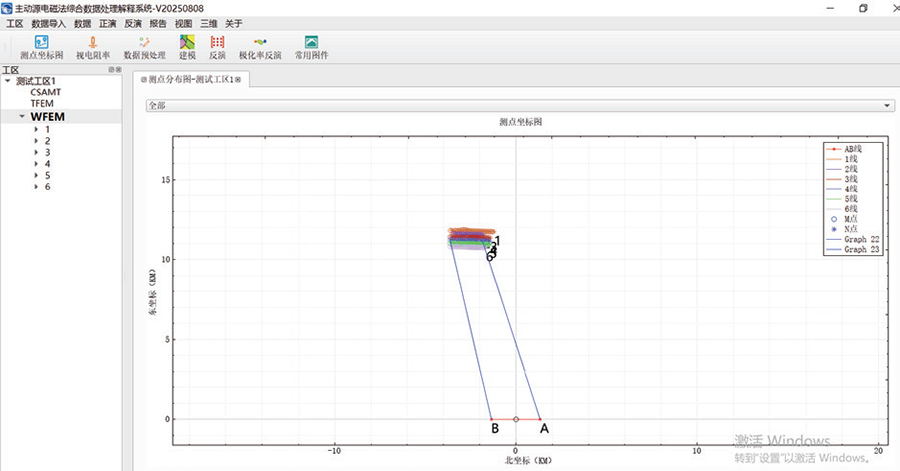Launch the 反演 inversion toolbar tool
This screenshot has width=900, height=471.
pos(217,47)
